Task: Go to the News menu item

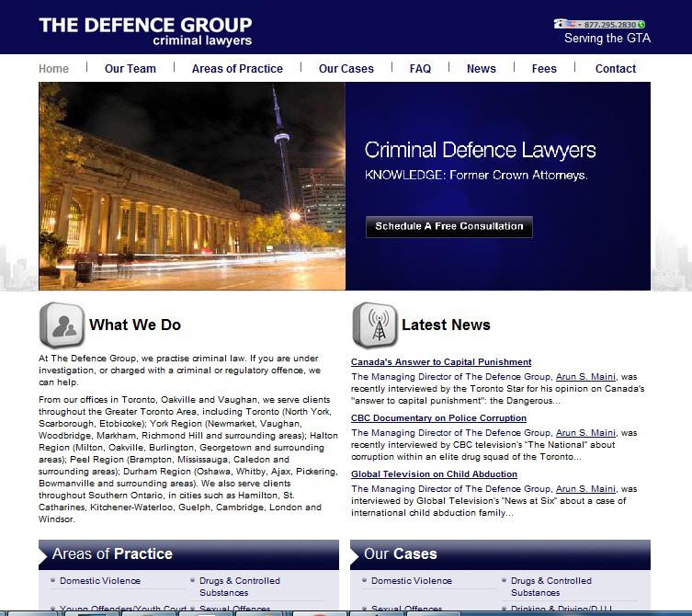Action: pos(482,69)
